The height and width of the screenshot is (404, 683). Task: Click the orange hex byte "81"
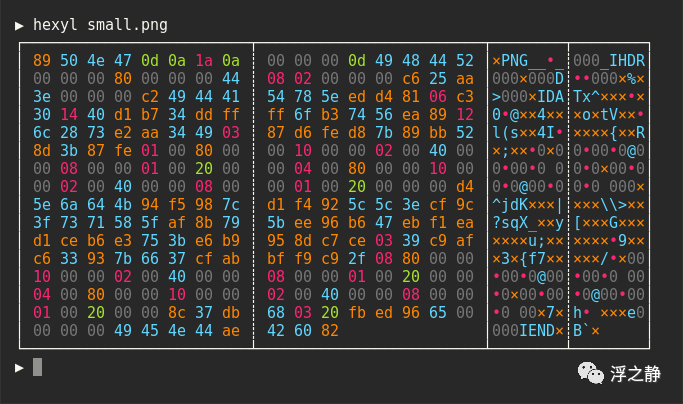[x=411, y=96]
